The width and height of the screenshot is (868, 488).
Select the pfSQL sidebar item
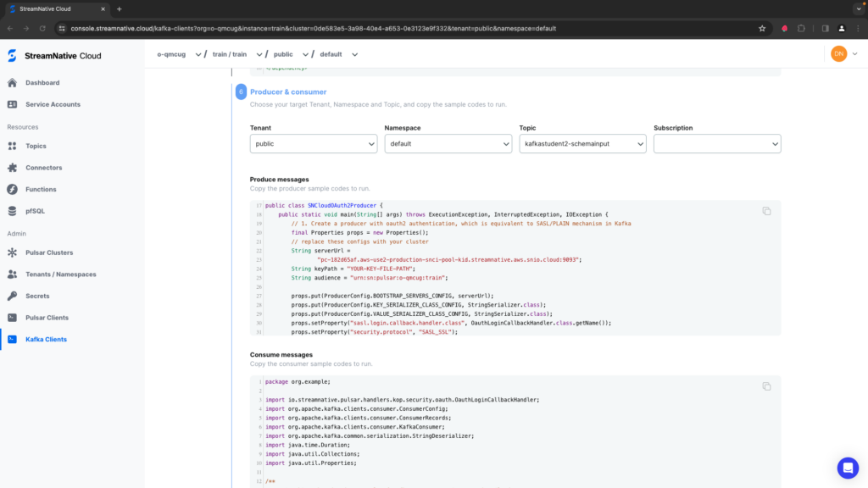(x=35, y=211)
